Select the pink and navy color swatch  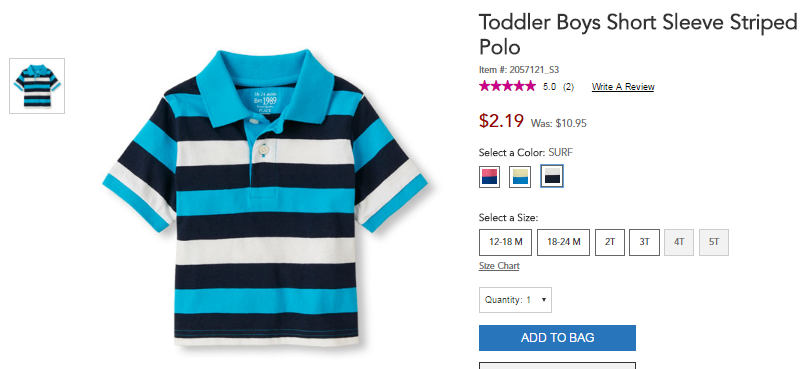(489, 177)
